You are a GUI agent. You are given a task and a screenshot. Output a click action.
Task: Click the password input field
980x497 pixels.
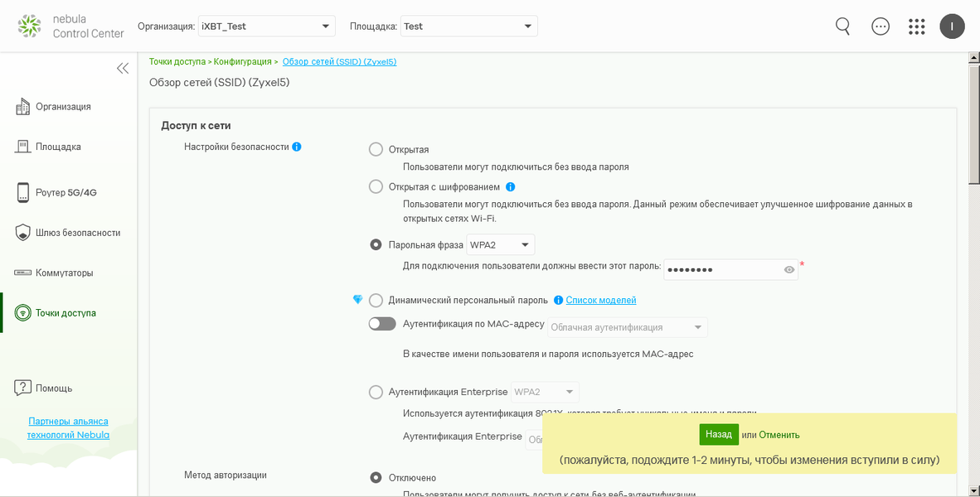[721, 269]
